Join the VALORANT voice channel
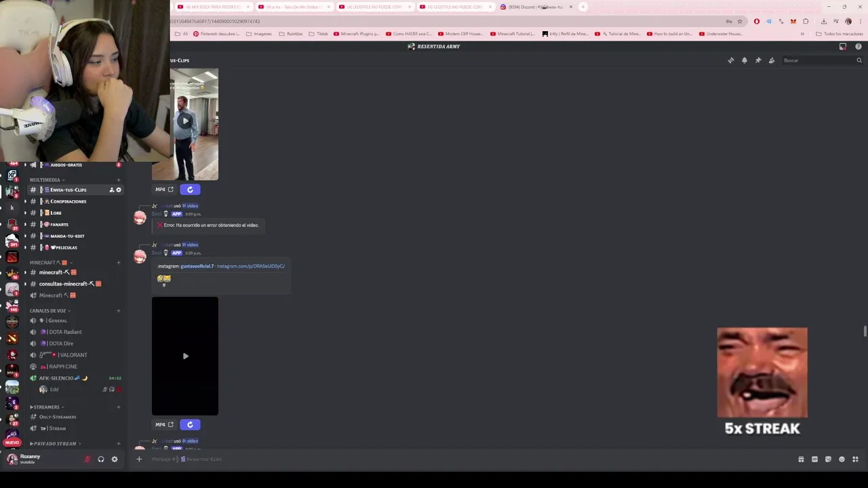 coord(75,355)
